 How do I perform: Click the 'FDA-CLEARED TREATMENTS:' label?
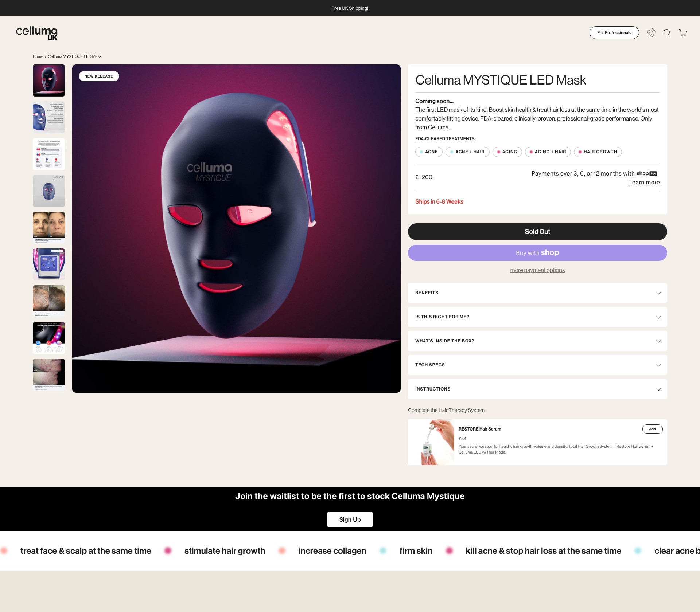point(446,139)
